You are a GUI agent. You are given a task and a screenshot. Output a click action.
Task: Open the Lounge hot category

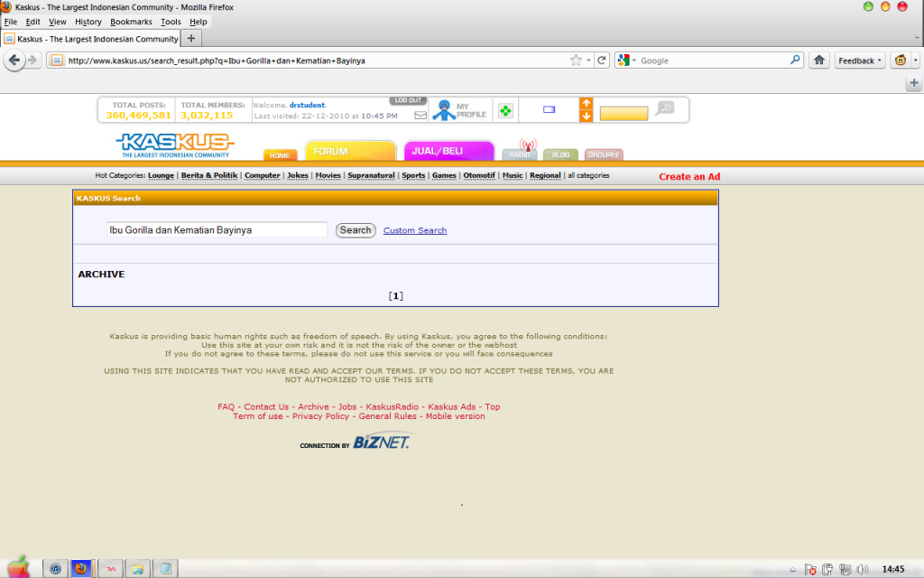161,175
